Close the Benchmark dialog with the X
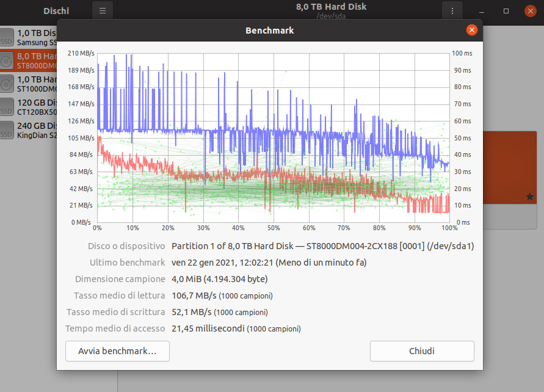 471,30
